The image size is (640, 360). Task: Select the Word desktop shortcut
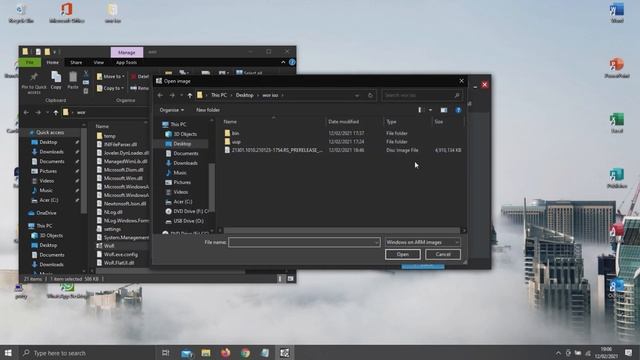[x=617, y=13]
